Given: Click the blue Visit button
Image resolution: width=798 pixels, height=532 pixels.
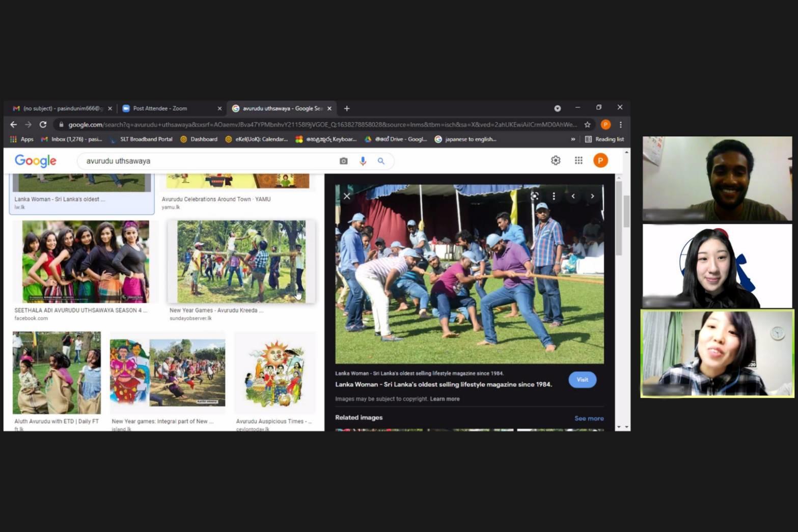Looking at the screenshot, I should (583, 380).
